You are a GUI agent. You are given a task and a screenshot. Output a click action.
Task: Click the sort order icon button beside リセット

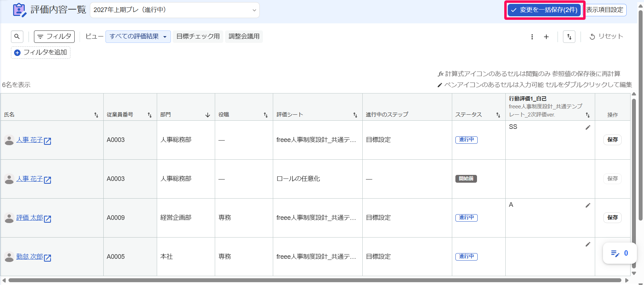tap(569, 37)
